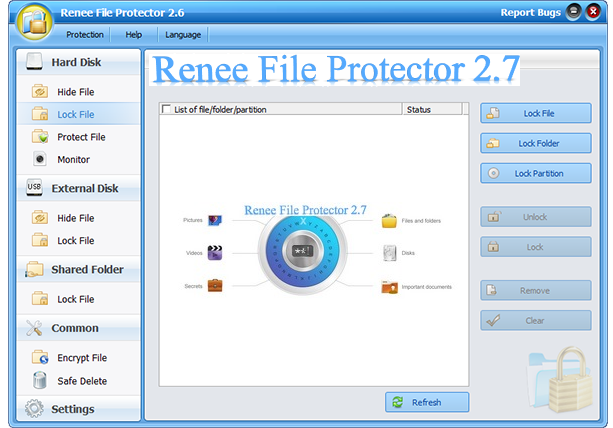Collapse the Hard Disk section header

(x=79, y=62)
